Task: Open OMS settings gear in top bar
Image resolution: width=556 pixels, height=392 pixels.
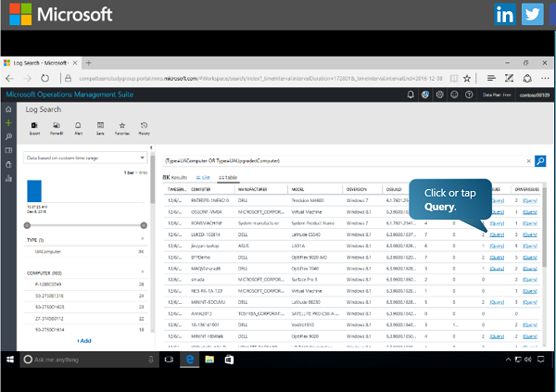Action: 440,95
